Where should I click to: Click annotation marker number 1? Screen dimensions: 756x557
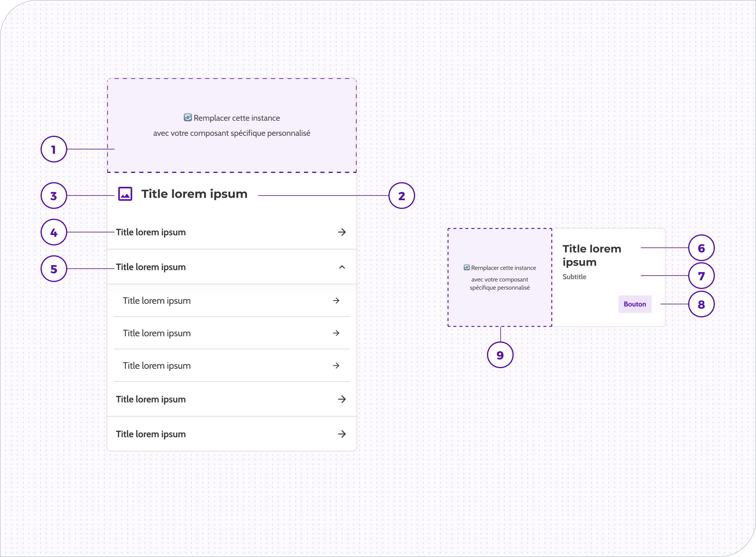click(54, 149)
